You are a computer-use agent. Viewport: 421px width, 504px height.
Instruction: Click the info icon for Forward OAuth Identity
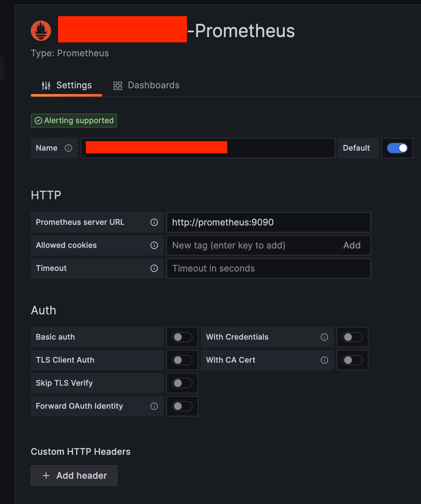154,406
